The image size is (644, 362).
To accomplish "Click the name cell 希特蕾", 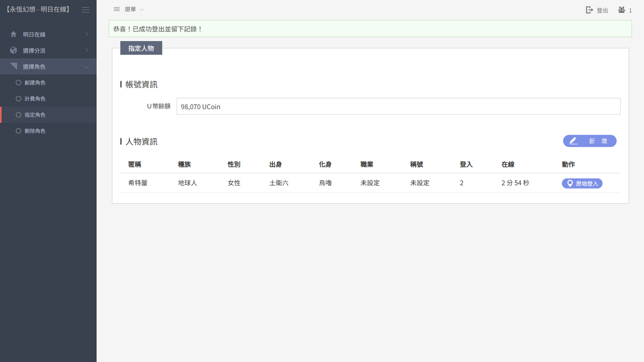I will [138, 183].
